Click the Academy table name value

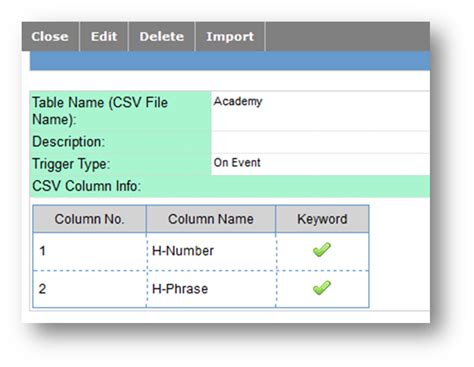pos(238,101)
